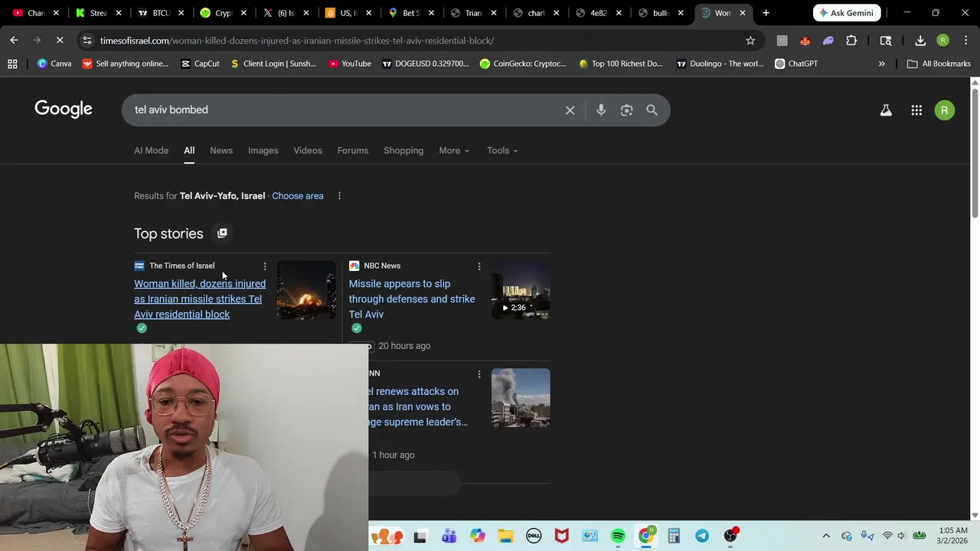The width and height of the screenshot is (980, 551).
Task: Open more options beside Choose area
Action: [x=339, y=196]
